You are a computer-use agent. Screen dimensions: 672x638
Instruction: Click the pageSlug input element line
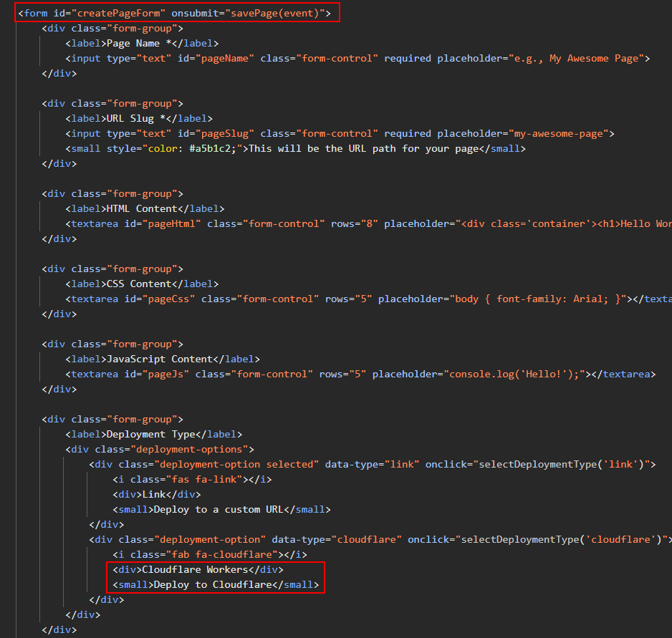340,134
